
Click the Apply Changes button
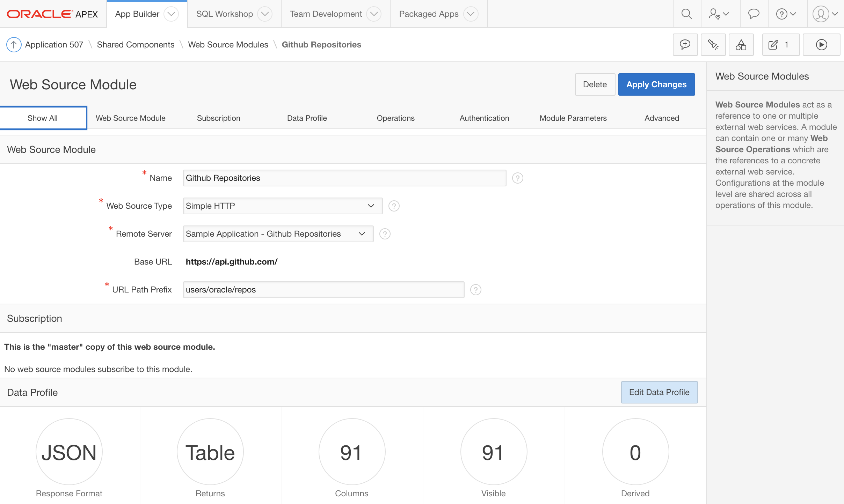[x=656, y=84]
